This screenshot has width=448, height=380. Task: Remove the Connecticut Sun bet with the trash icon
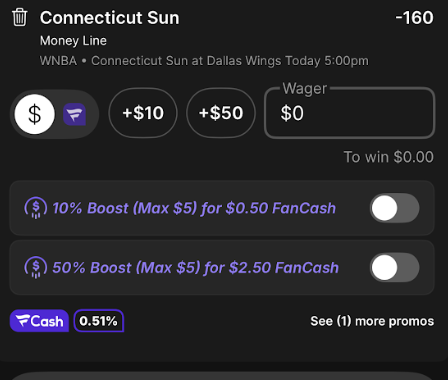tap(19, 17)
